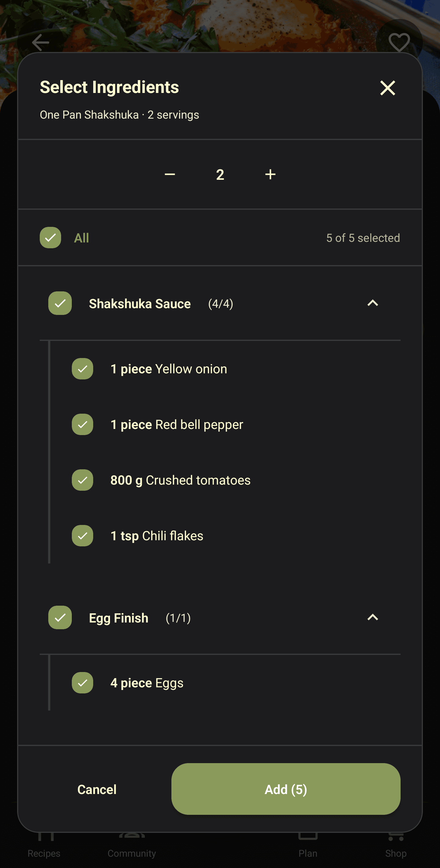Collapse the Shakshuka Sauce section
The image size is (440, 868).
pos(373,303)
